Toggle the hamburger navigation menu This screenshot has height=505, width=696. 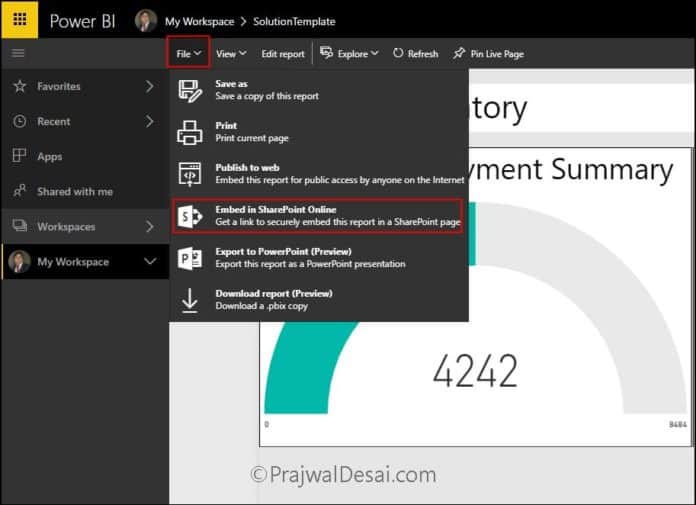pyautogui.click(x=18, y=53)
